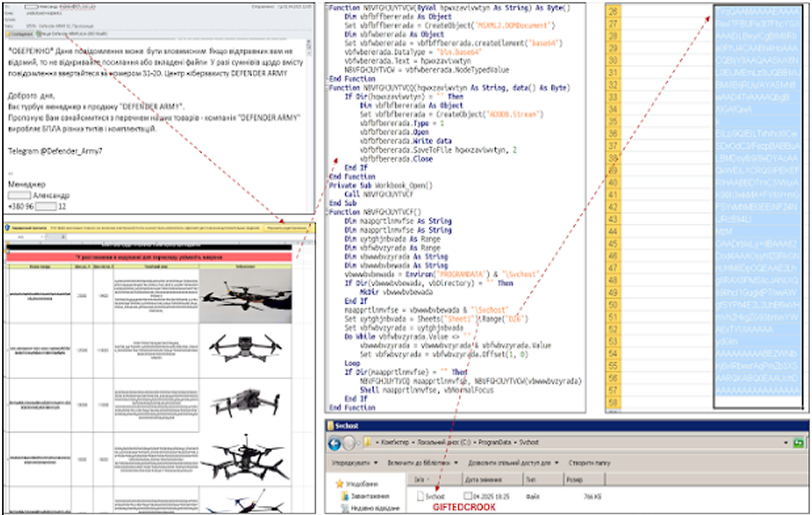Viewport: 812px width, 515px height.
Task: Open the Include in library dropdown
Action: pos(423,463)
